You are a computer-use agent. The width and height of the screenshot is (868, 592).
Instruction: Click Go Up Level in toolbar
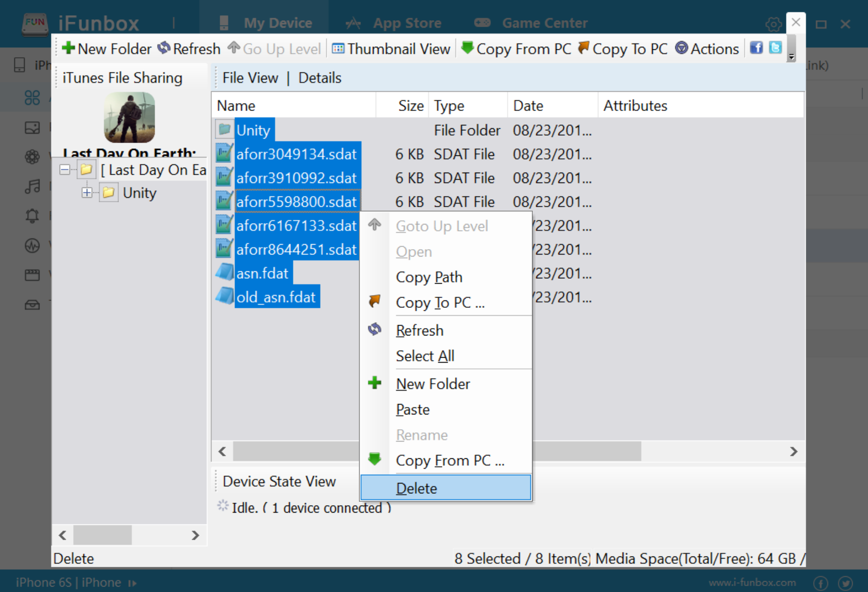coord(274,48)
